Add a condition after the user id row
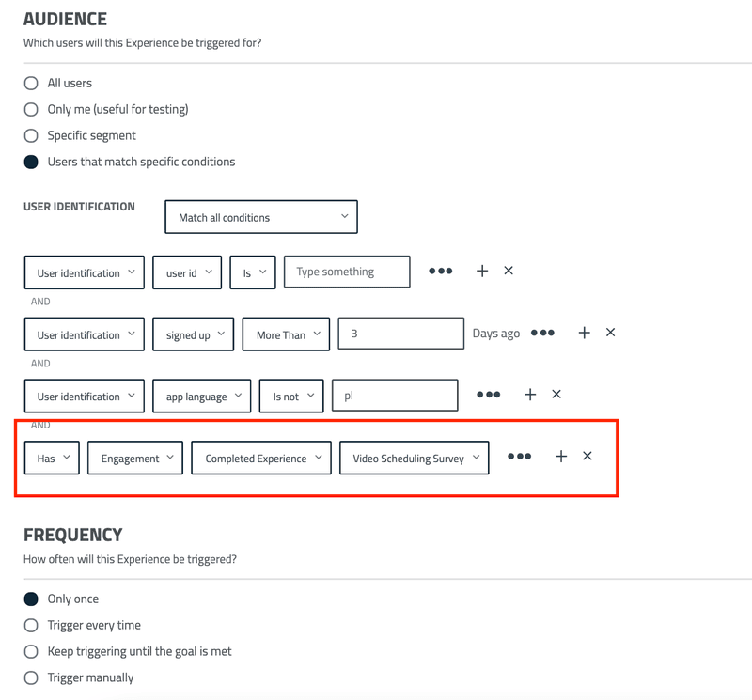752x700 pixels. (x=482, y=271)
